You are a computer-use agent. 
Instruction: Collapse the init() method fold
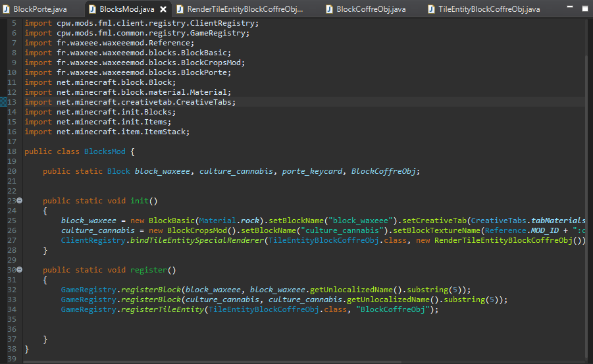20,201
